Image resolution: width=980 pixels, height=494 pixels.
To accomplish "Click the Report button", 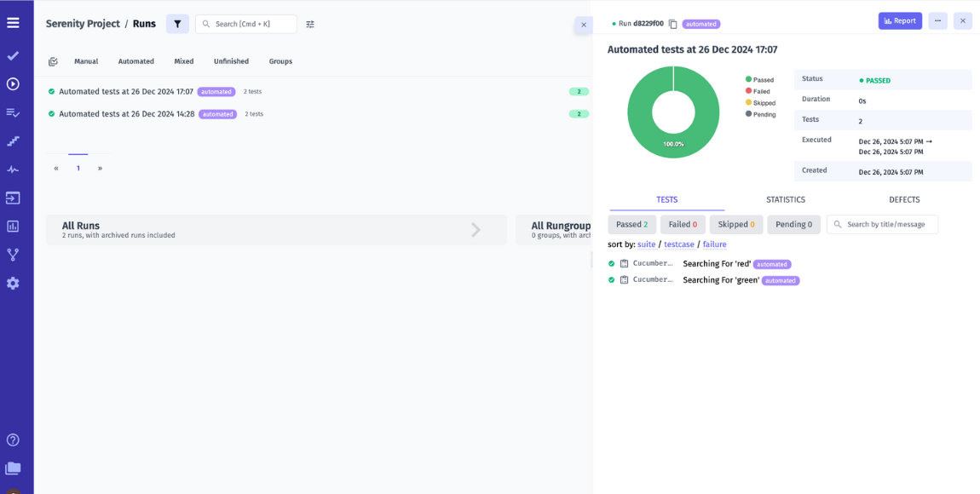I will click(900, 20).
